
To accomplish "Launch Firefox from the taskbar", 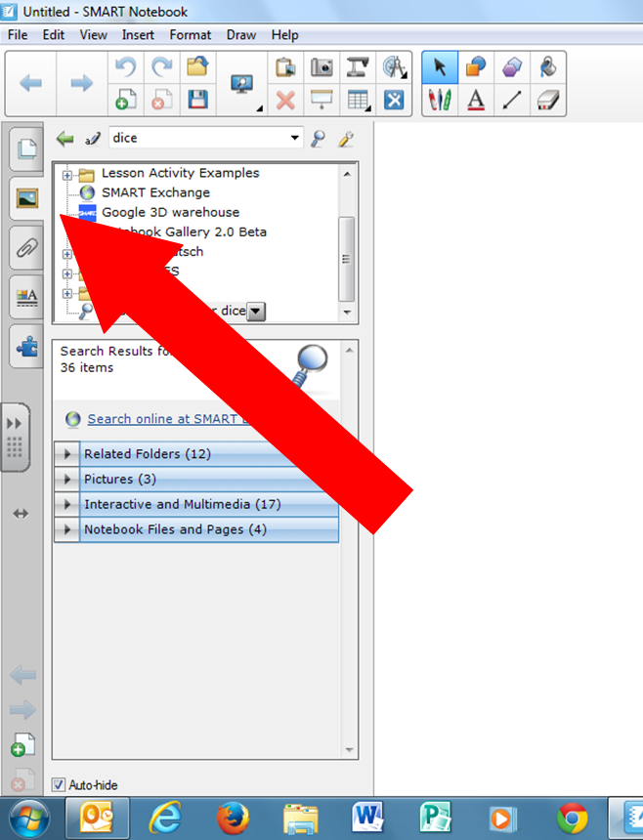I will point(233,819).
